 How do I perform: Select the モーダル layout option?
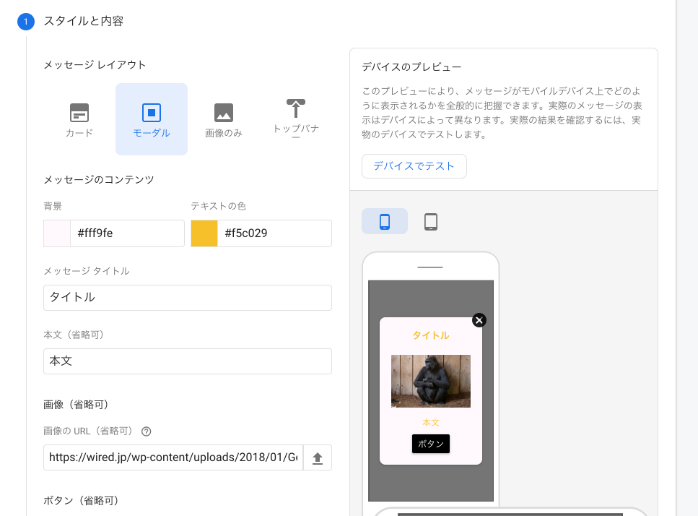pos(151,119)
